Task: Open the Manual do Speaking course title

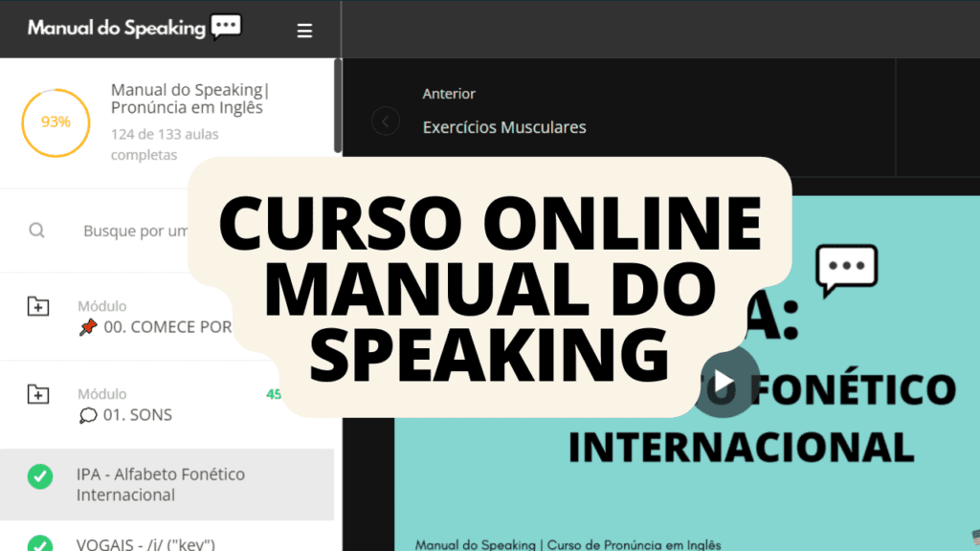Action: [189, 99]
